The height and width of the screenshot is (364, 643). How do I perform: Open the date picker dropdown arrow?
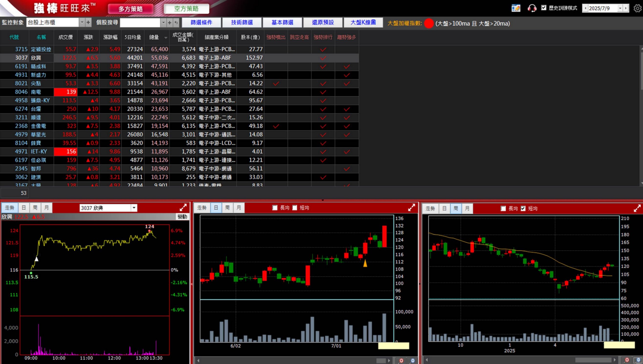point(620,8)
